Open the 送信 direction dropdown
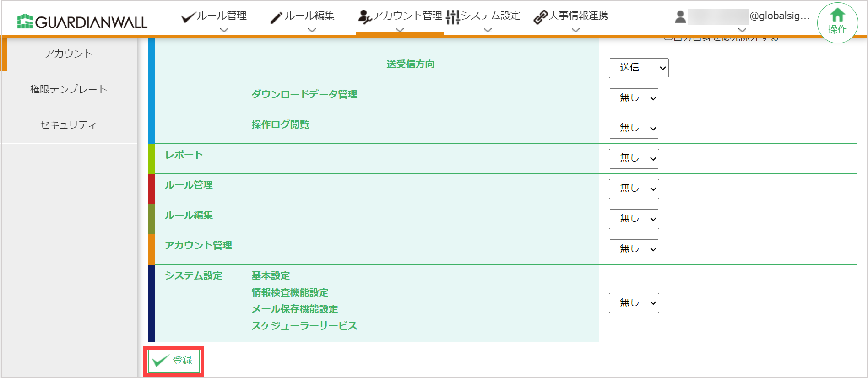This screenshot has height=378, width=868. pyautogui.click(x=639, y=68)
